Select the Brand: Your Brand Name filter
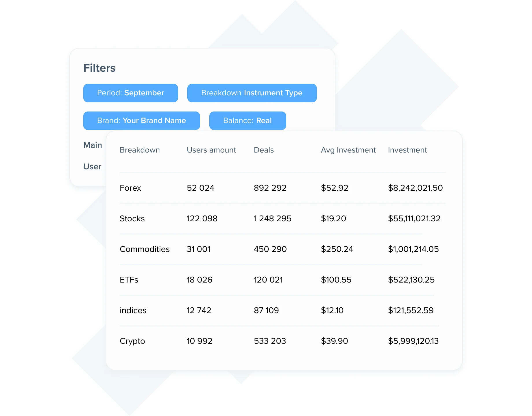Viewport: 532px width, 416px height. [141, 120]
